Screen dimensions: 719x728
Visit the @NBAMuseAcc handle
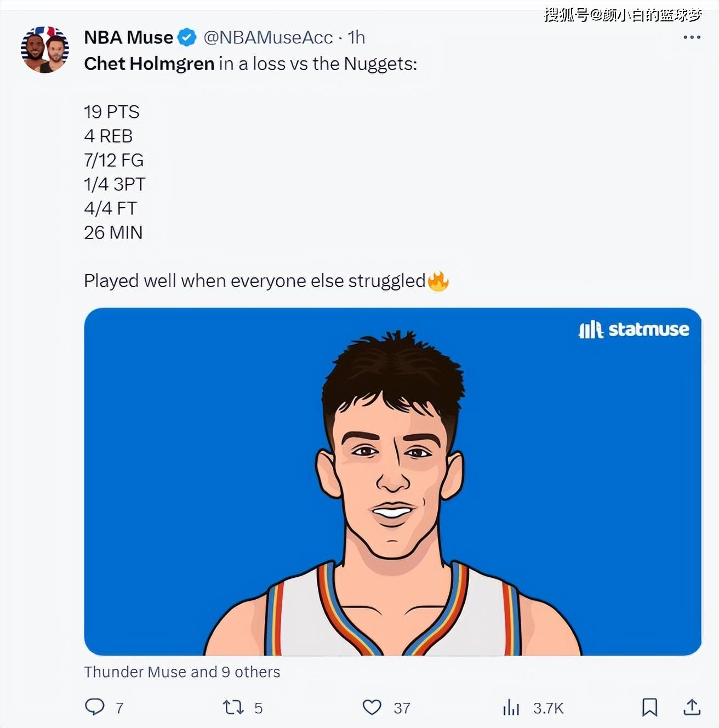(x=268, y=37)
